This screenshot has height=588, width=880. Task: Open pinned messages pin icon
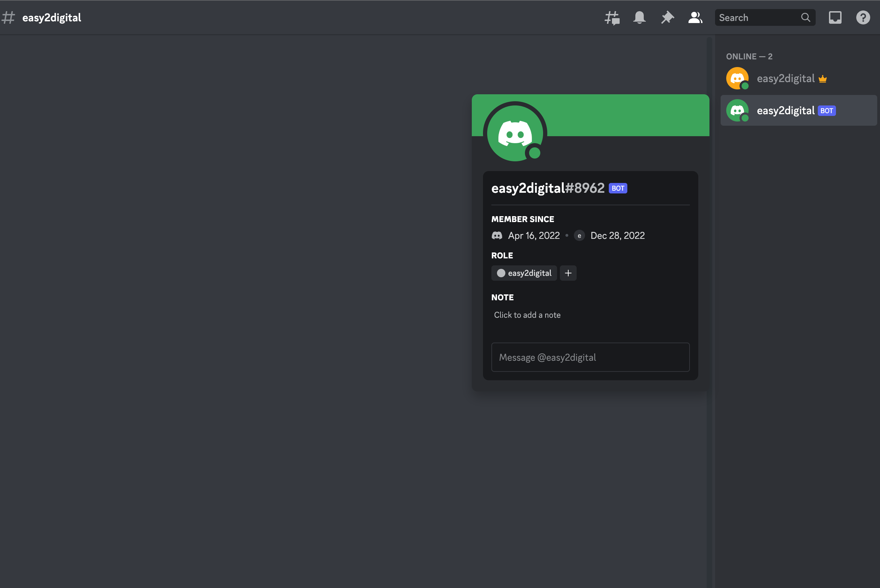[667, 17]
